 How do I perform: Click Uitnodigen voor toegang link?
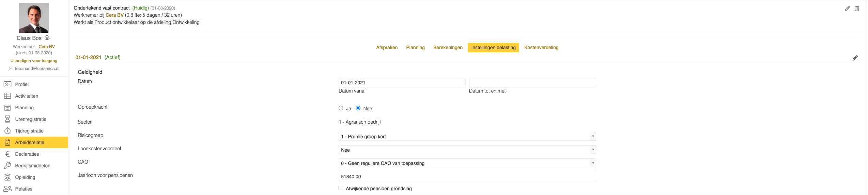pos(34,61)
